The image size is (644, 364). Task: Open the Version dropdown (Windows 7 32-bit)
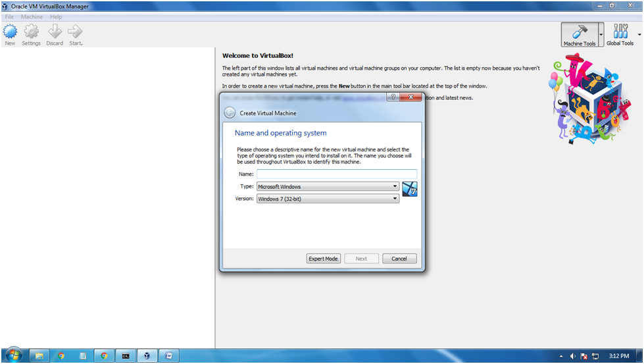tap(328, 199)
